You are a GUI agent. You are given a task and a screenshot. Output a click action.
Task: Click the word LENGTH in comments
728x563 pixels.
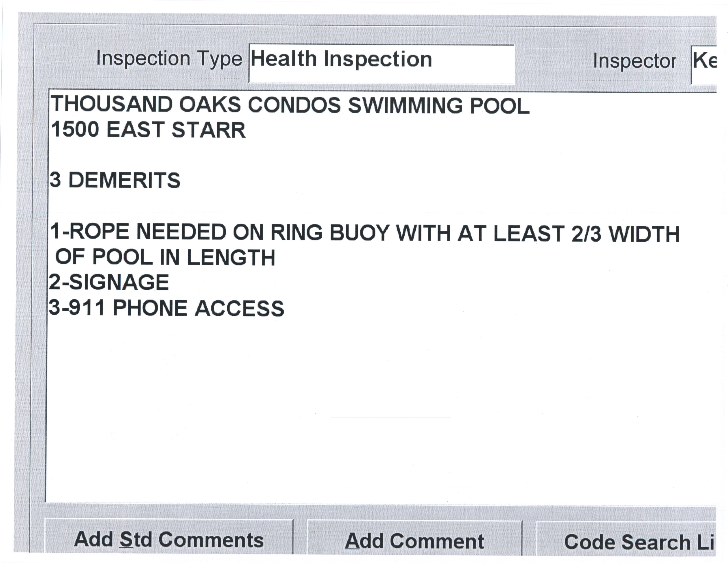[x=231, y=257]
